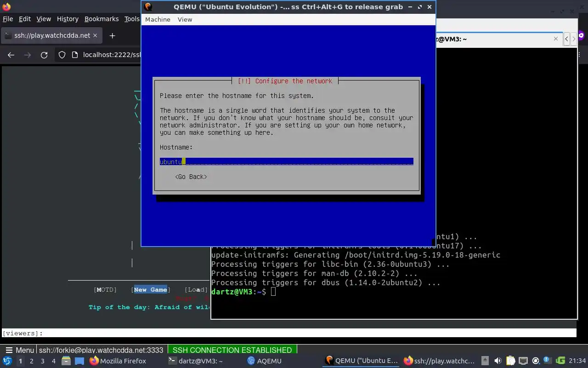
Task: Open Firefox History menu
Action: pos(68,19)
